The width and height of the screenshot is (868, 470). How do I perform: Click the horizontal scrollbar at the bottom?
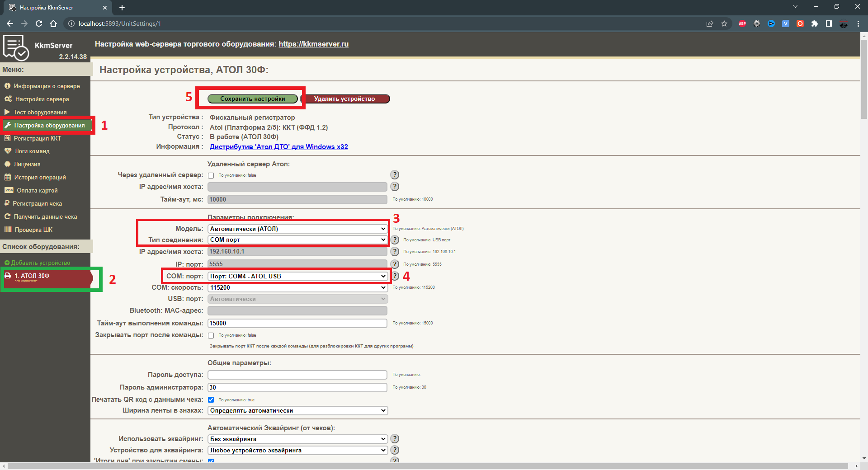427,466
